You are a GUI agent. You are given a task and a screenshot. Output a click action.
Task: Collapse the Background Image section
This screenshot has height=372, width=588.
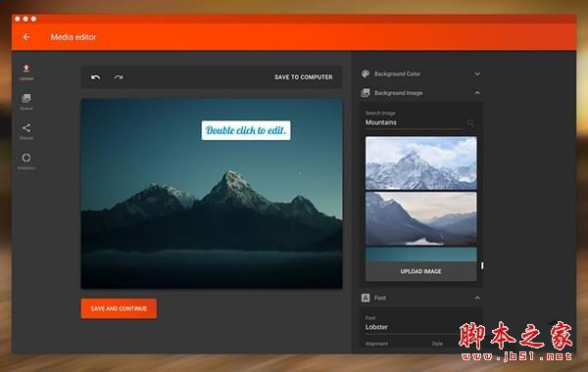pos(477,93)
